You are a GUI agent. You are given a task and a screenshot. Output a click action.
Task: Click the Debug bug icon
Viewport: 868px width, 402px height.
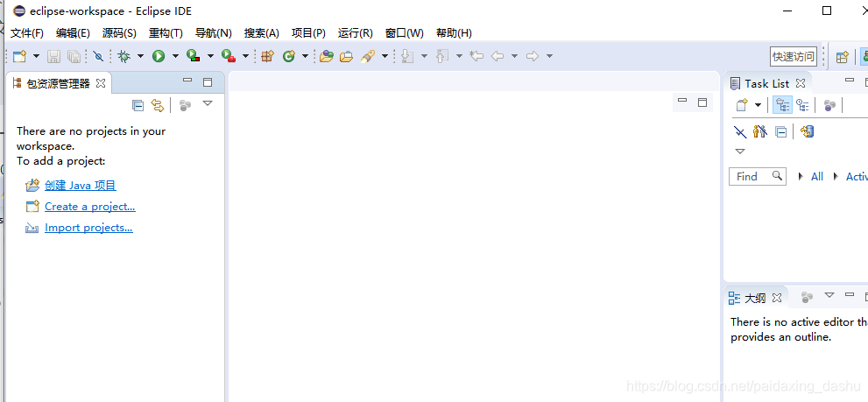124,56
